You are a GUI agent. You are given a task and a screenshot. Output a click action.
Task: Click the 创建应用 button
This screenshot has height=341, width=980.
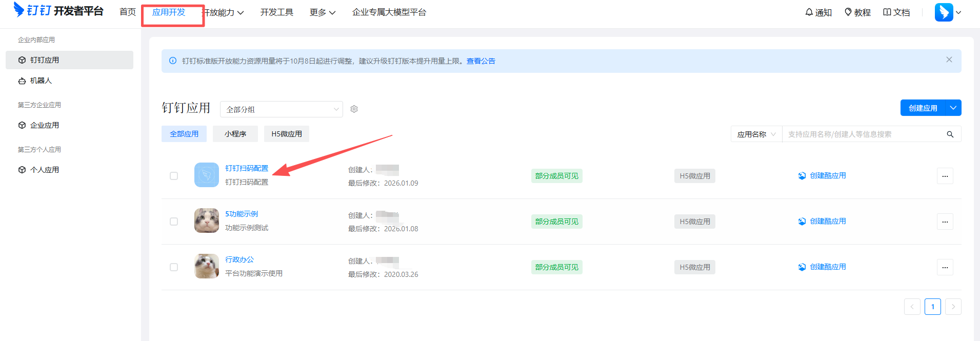(x=923, y=108)
